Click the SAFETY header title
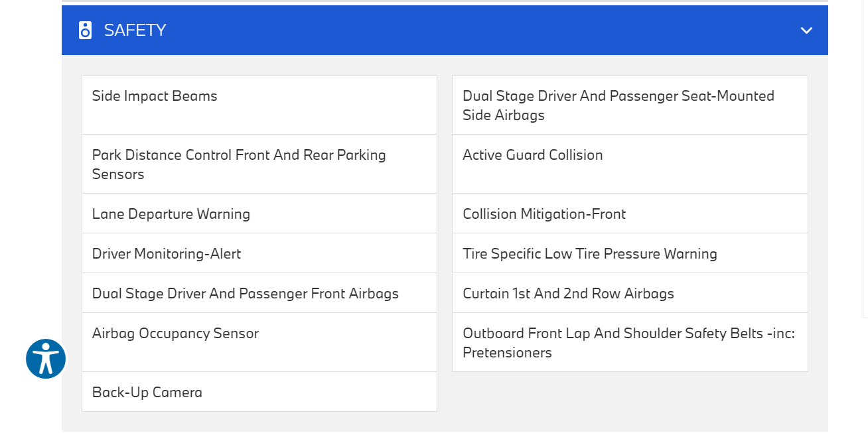868x433 pixels. (x=135, y=30)
